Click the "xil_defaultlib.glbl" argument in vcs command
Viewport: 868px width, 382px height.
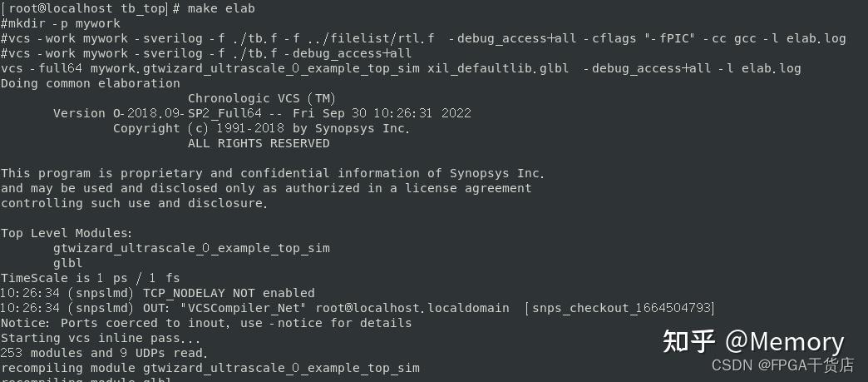498,68
